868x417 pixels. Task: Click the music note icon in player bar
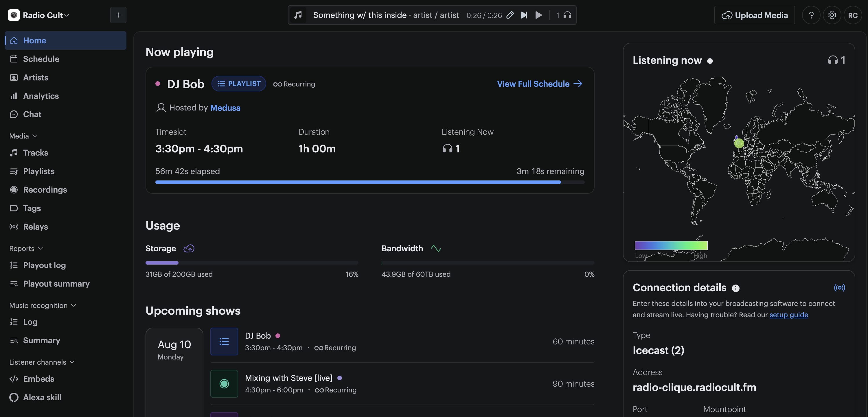pos(298,15)
